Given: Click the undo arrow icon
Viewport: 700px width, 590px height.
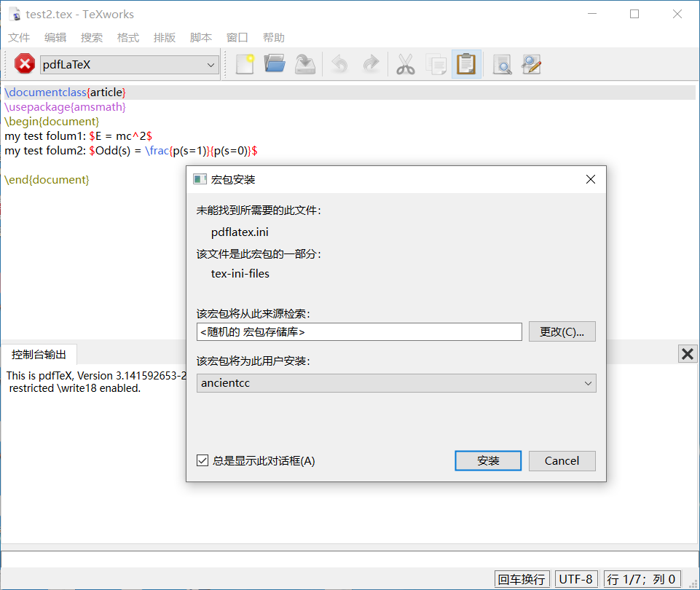Looking at the screenshot, I should coord(339,65).
